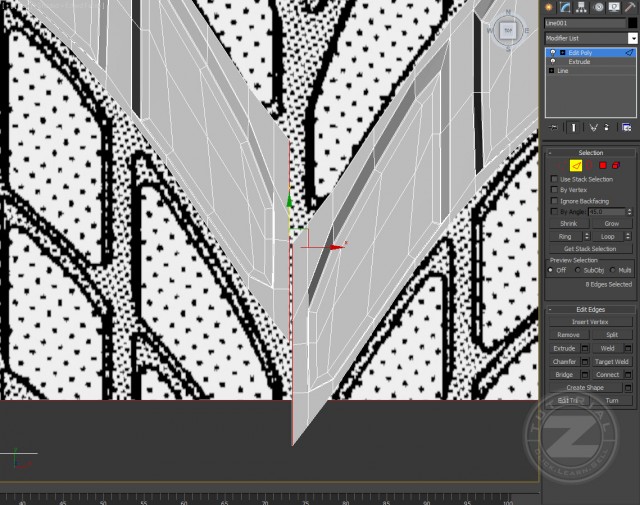
Task: Open the Create command panel tab
Action: coord(549,7)
